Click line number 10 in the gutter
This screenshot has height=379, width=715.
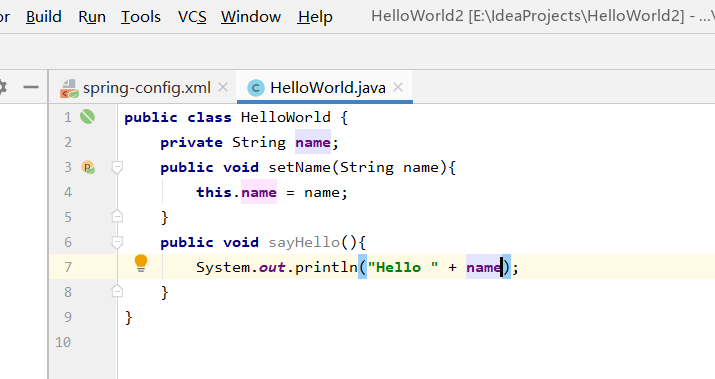[x=63, y=342]
